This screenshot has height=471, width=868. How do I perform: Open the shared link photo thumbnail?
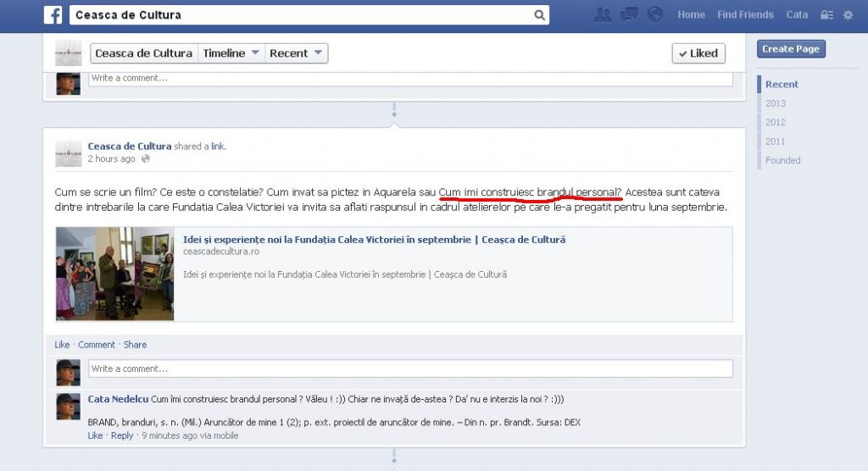point(115,274)
